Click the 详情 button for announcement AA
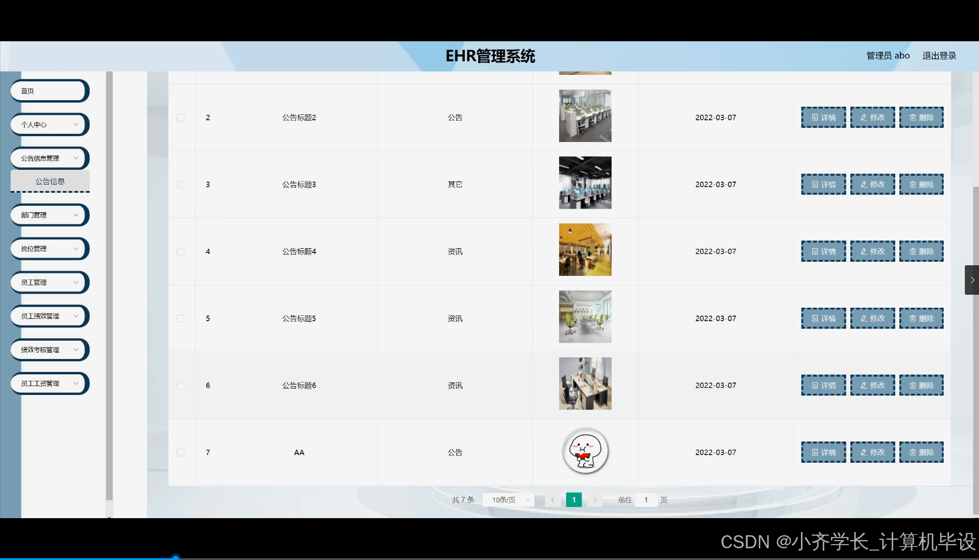This screenshot has width=979, height=560. tap(823, 452)
